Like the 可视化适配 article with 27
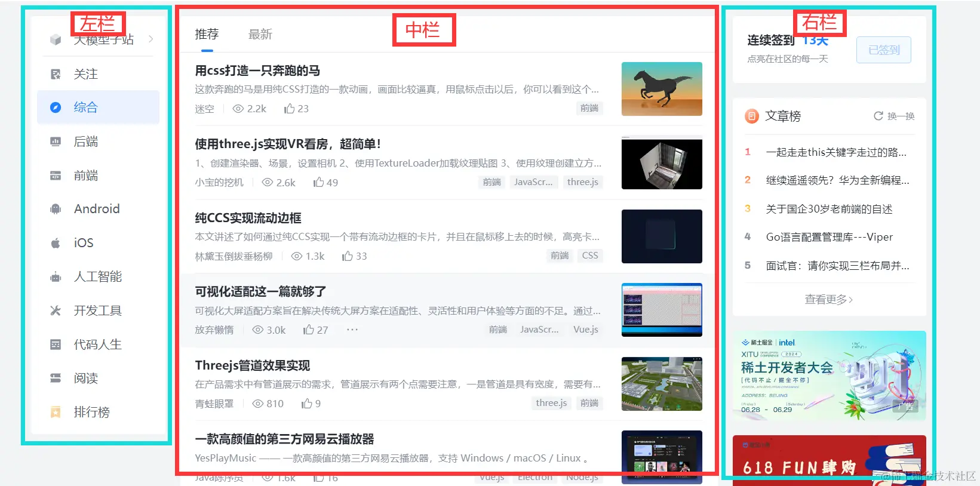This screenshot has height=486, width=980. 308,330
